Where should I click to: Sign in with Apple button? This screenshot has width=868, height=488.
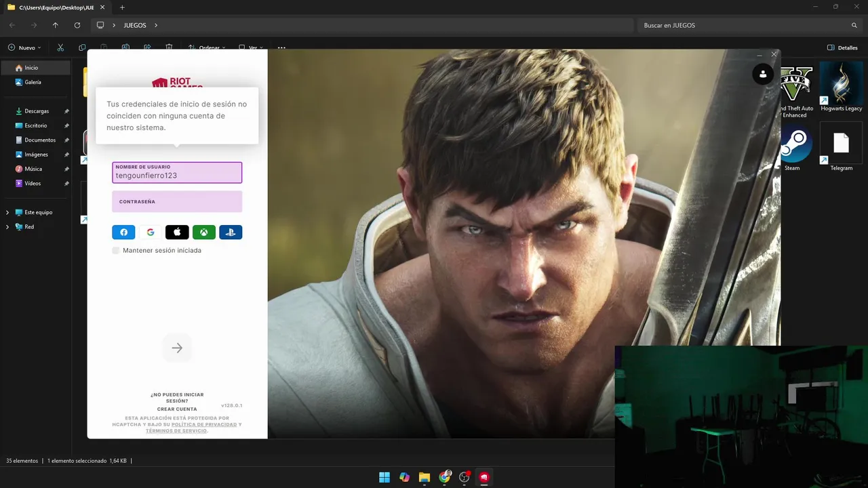pyautogui.click(x=177, y=232)
